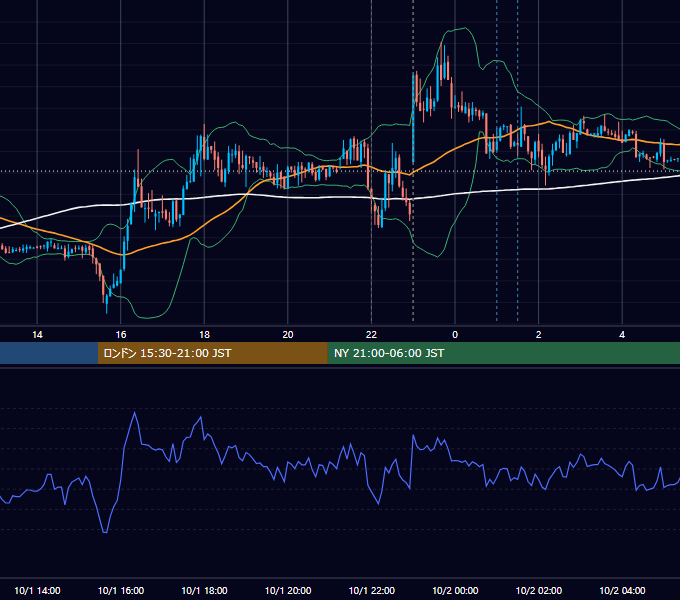Click the 20 hour axis label
Screen dimensions: 680x600
pyautogui.click(x=288, y=335)
